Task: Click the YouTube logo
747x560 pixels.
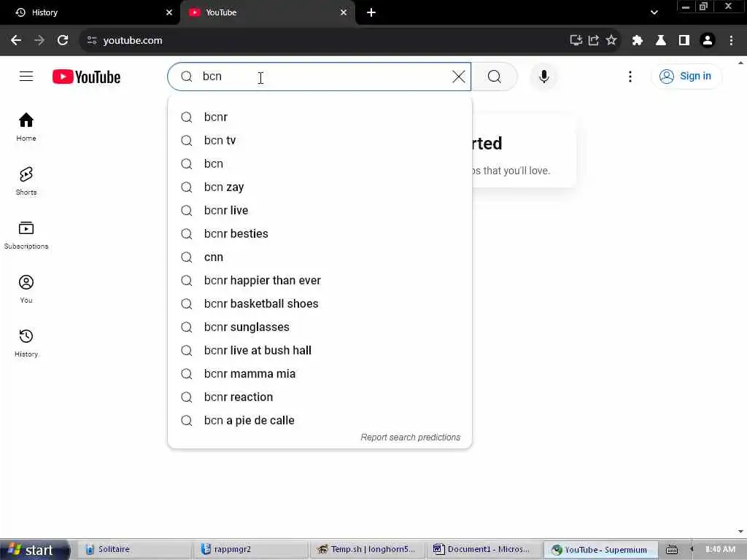Action: pos(86,77)
